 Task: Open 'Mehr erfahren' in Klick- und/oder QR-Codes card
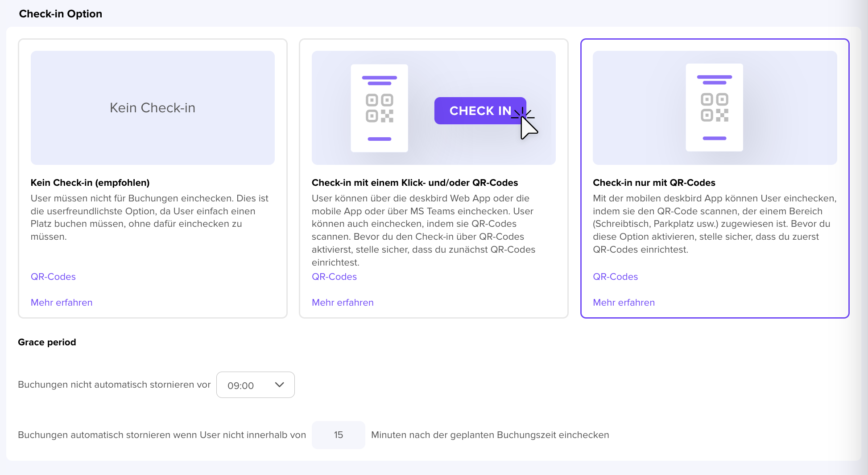(x=343, y=303)
